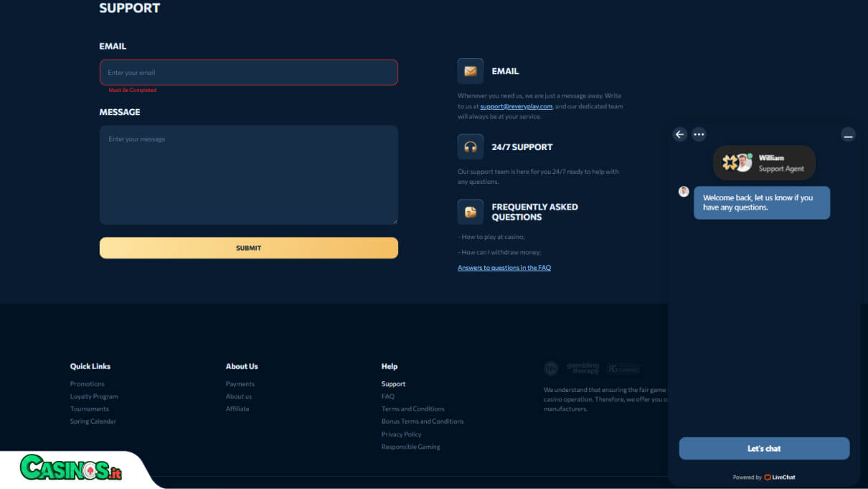This screenshot has width=868, height=489.
Task: Click the small avatar beside welcome message
Action: pyautogui.click(x=684, y=192)
